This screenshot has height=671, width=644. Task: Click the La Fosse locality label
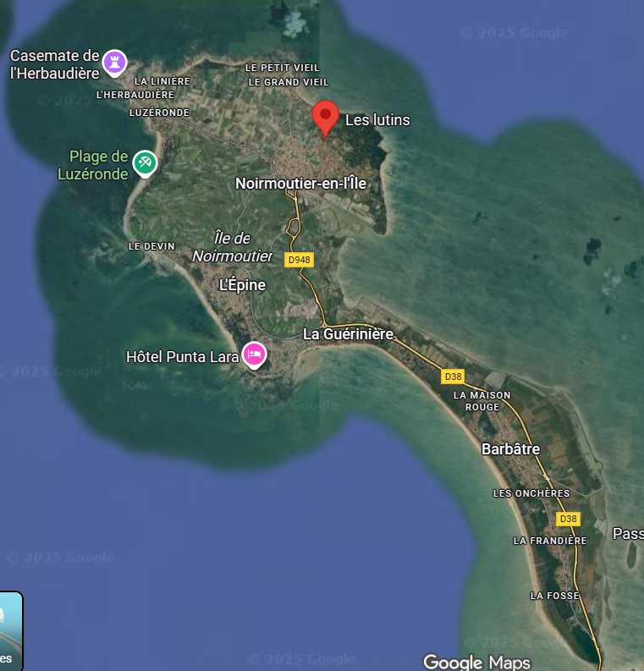coord(554,596)
